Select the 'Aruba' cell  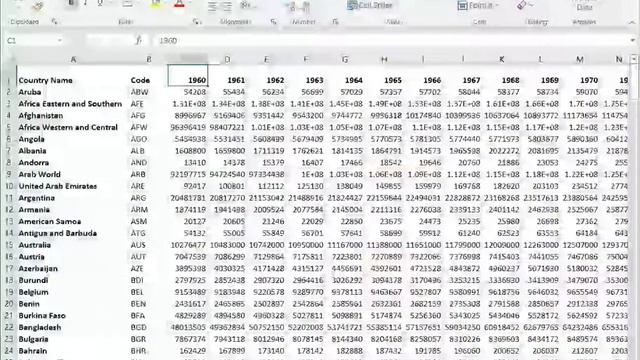point(29,92)
